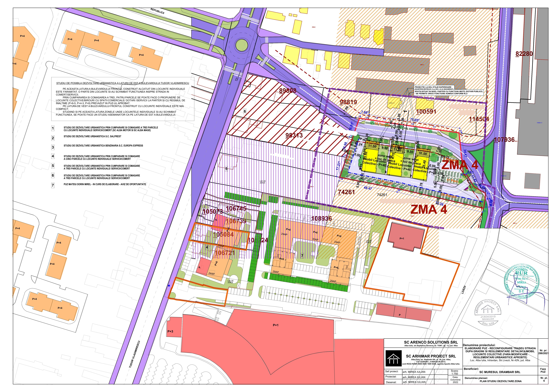The height and width of the screenshot is (392, 552).
Task: Click parcel number 106739
Action: coord(236,221)
